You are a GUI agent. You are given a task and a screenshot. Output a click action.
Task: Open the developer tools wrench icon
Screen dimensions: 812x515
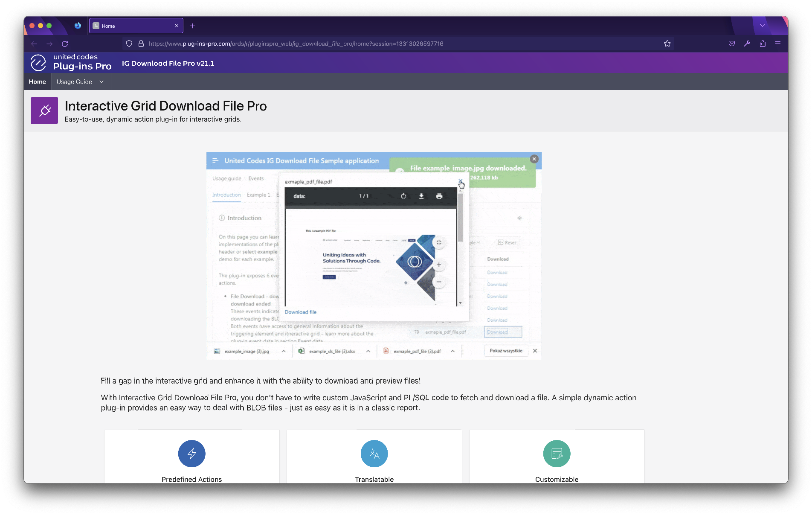747,44
